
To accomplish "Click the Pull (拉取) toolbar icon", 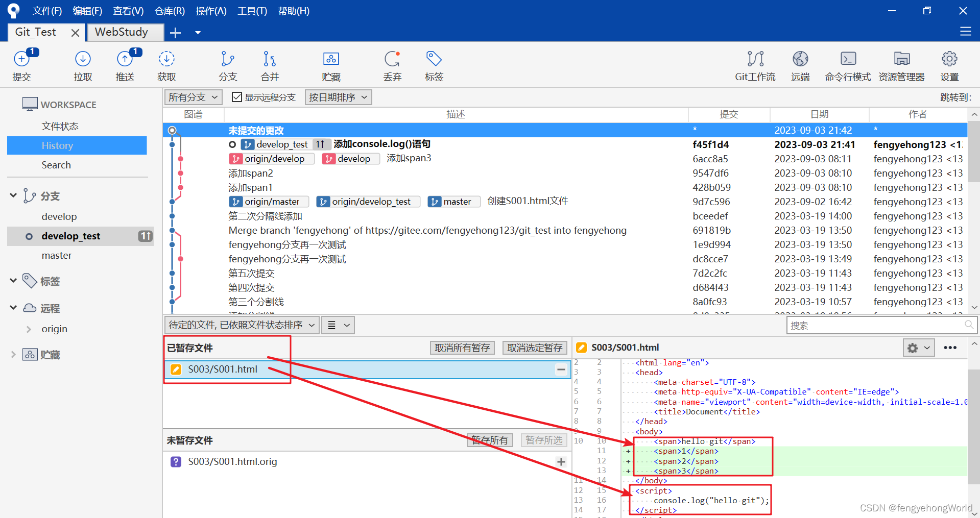I will tap(83, 65).
